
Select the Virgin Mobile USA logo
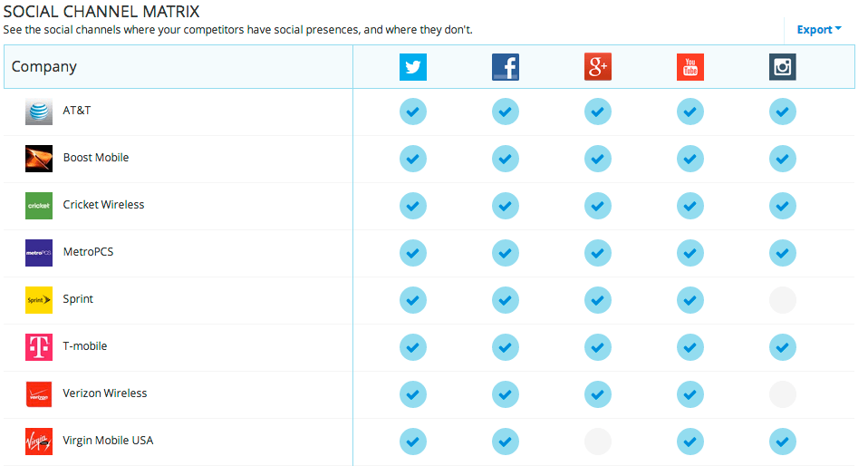tap(39, 441)
